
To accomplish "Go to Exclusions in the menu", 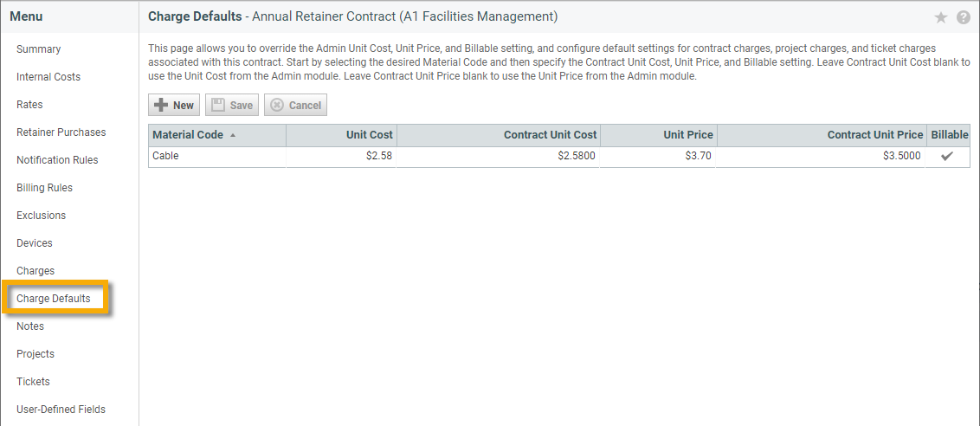I will coord(42,216).
